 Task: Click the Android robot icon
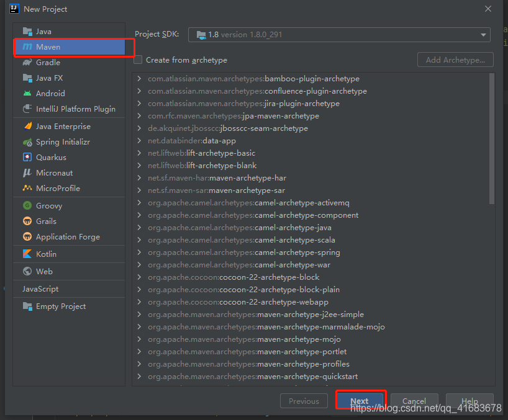coord(27,94)
